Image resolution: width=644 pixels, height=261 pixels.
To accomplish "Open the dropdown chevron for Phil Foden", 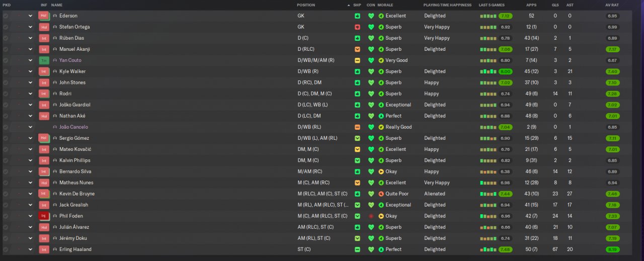I will tap(30, 216).
